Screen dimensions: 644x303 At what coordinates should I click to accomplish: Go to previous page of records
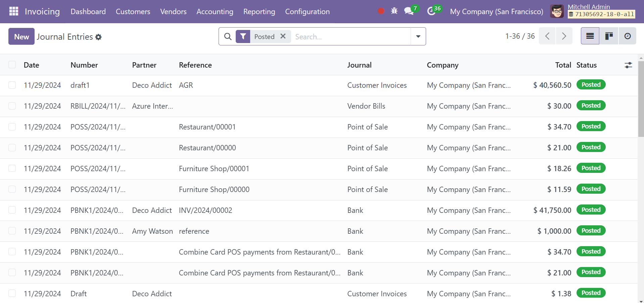[x=547, y=36]
